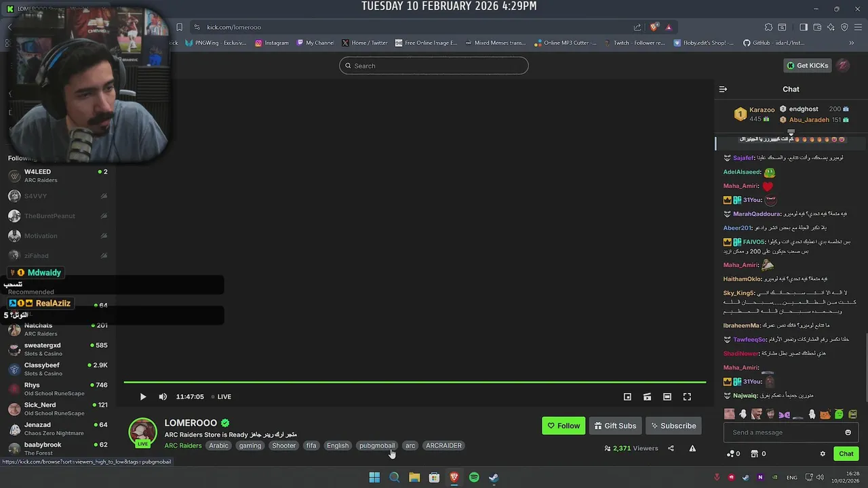Open Spotify from the taskbar
The width and height of the screenshot is (868, 488).
coord(474,477)
